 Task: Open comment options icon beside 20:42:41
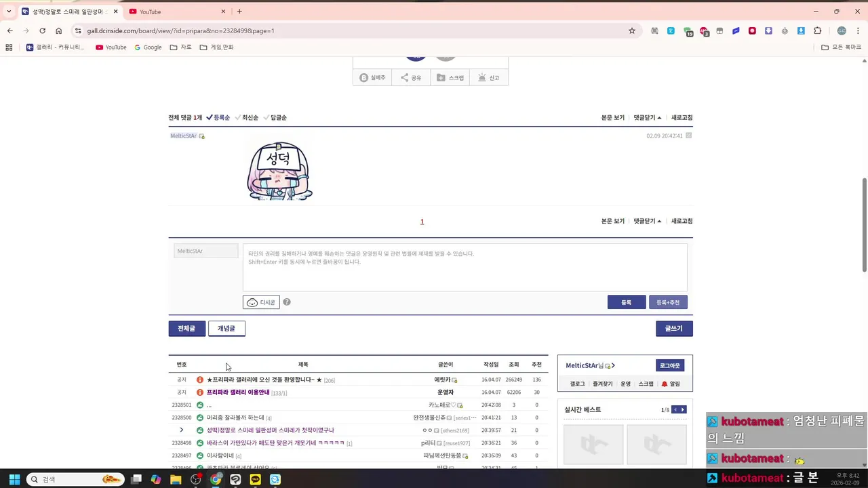click(x=688, y=136)
